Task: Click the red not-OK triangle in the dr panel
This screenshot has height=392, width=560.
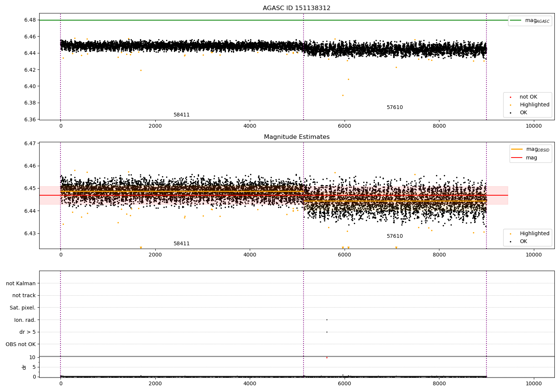Action: pos(327,357)
